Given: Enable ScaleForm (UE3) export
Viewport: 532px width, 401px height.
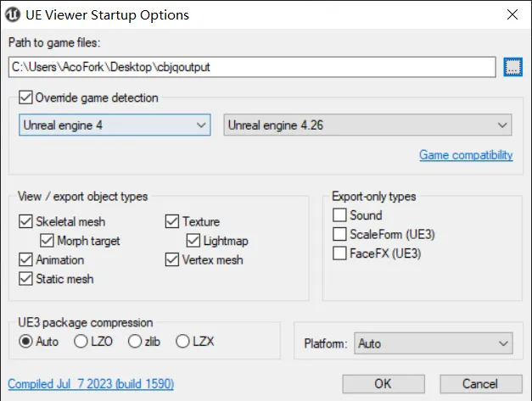Looking at the screenshot, I should pyautogui.click(x=339, y=234).
